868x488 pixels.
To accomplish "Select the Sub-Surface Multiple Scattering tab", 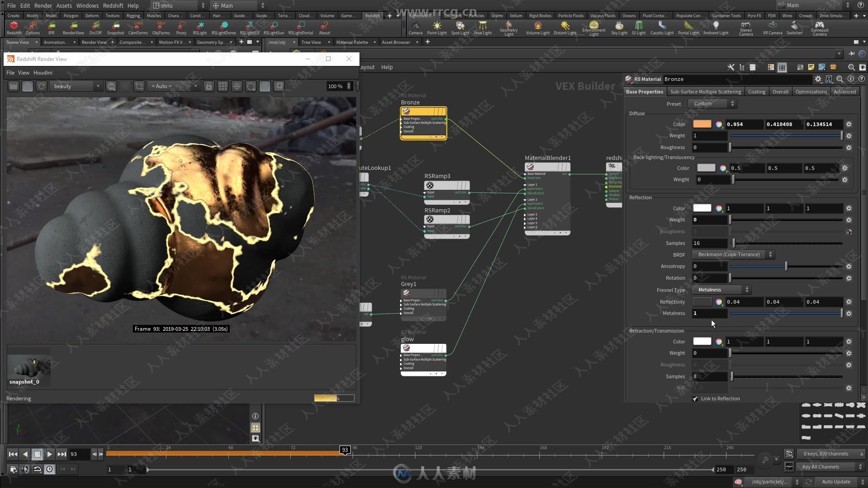I will pos(706,91).
